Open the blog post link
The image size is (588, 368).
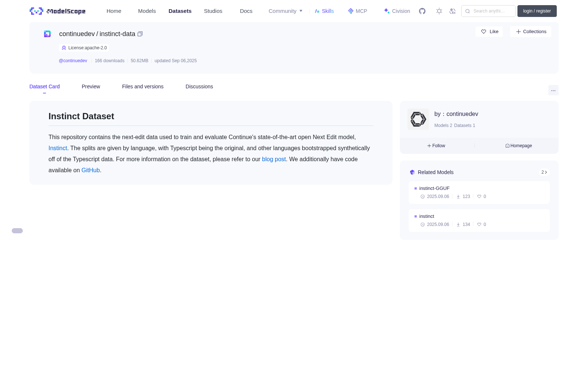pos(274,159)
